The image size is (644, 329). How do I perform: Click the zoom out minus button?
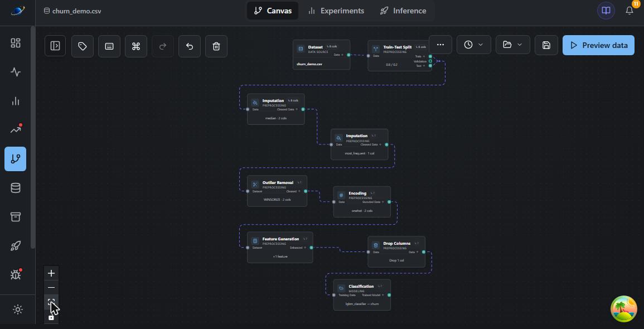(51, 288)
